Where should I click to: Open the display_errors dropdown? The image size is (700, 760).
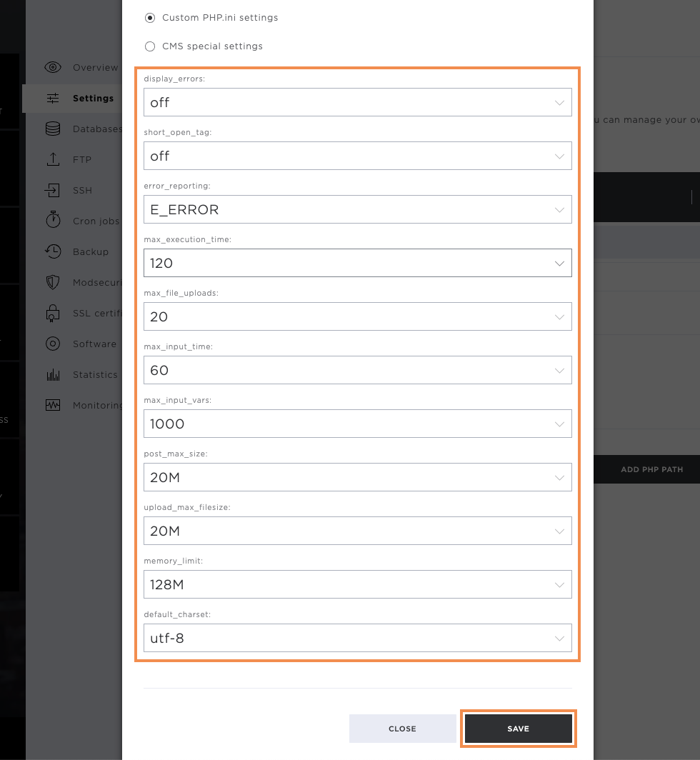[358, 102]
